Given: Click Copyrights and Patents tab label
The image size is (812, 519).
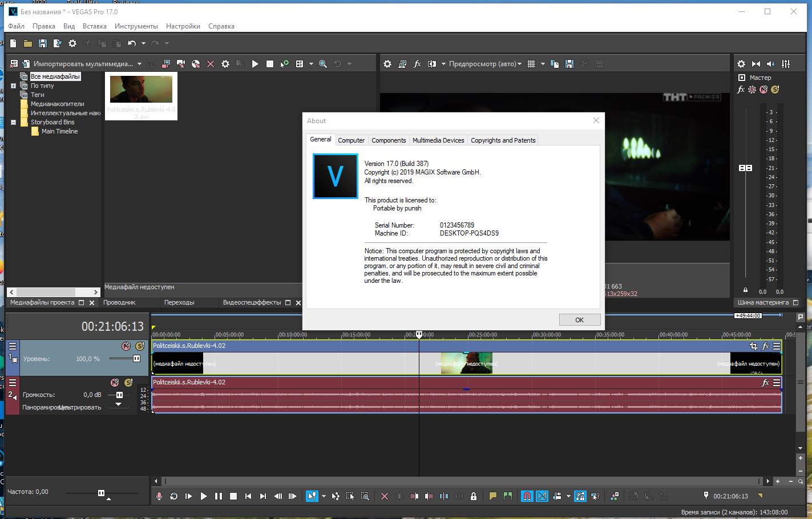Looking at the screenshot, I should click(503, 140).
